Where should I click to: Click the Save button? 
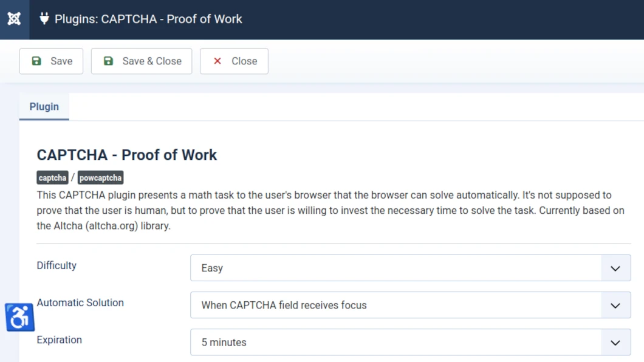click(x=51, y=61)
